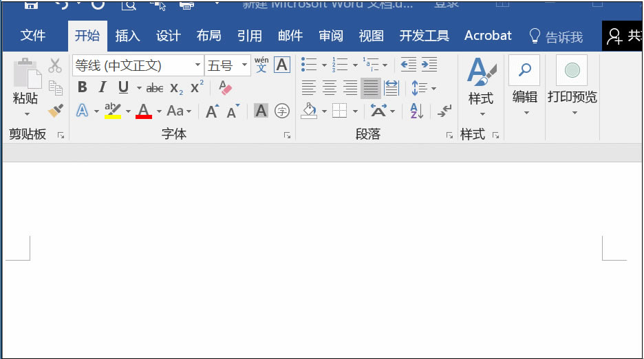This screenshot has width=644, height=359.
Task: Open the font name combo box
Action: (138, 65)
